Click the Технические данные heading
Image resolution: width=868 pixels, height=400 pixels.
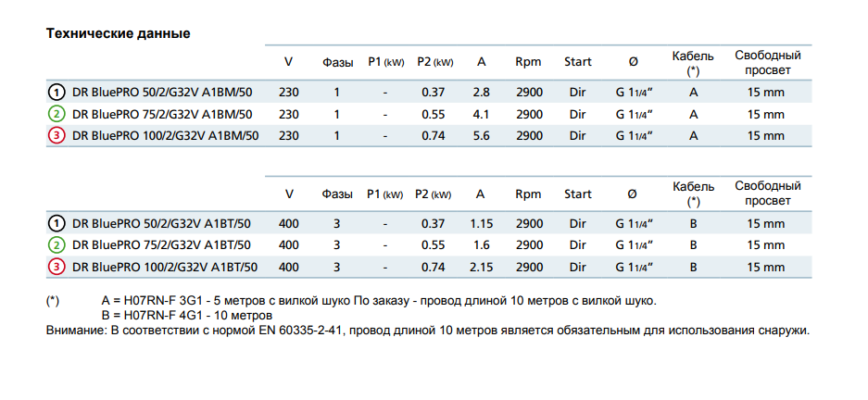click(119, 34)
